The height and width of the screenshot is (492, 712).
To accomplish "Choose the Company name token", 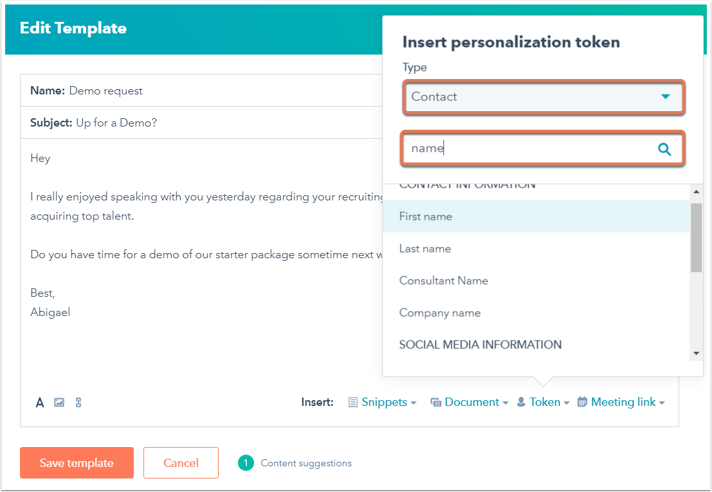I will pos(536,313).
